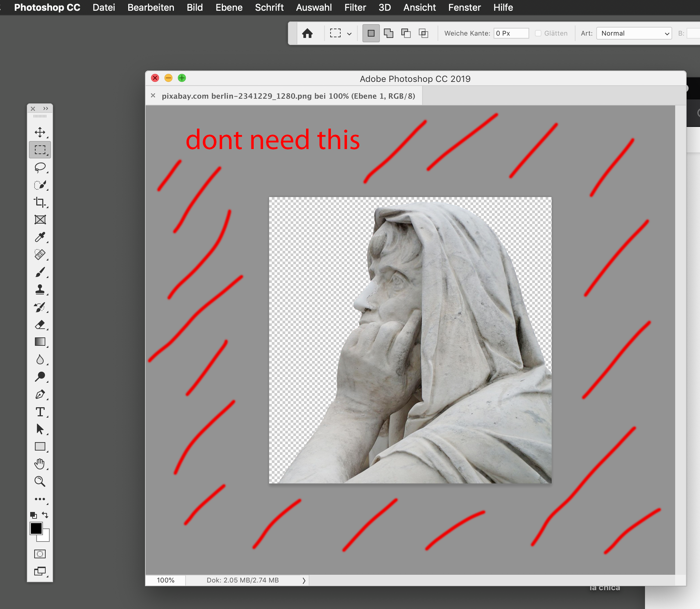Click the vertical scrollbar of the document window
700x609 pixels.
[x=680, y=340]
